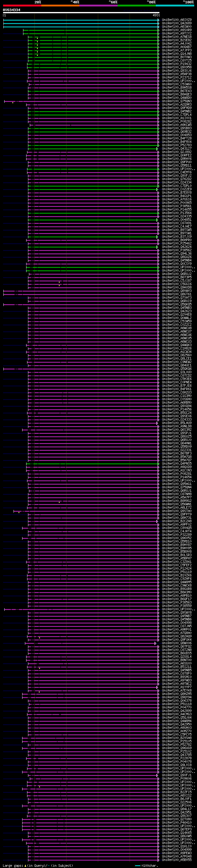Open hit UniRef100_Q42689
This screenshot has width=197, height=868.
pyautogui.click(x=177, y=23)
